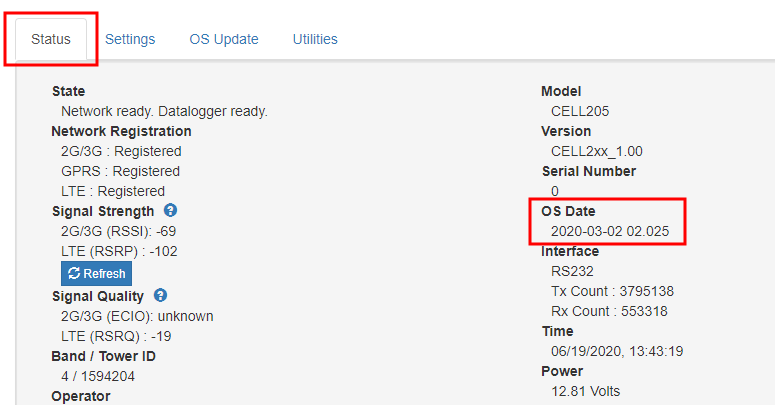Click the OS Date value 2020-03-02 02.025
The image size is (775, 405).
[610, 231]
